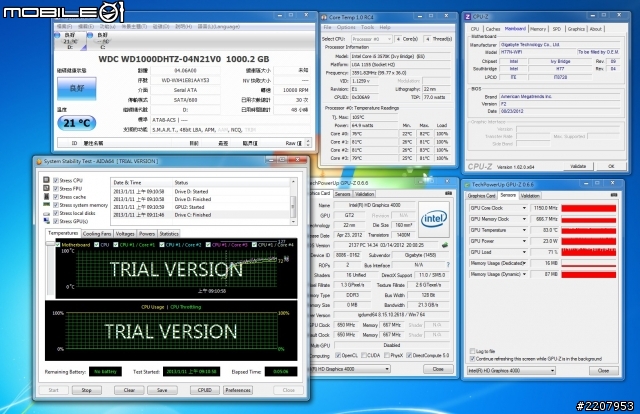Open Memory Usage (Dedicated) sensor dropdown
This screenshot has width=640, height=414.
pyautogui.click(x=524, y=263)
